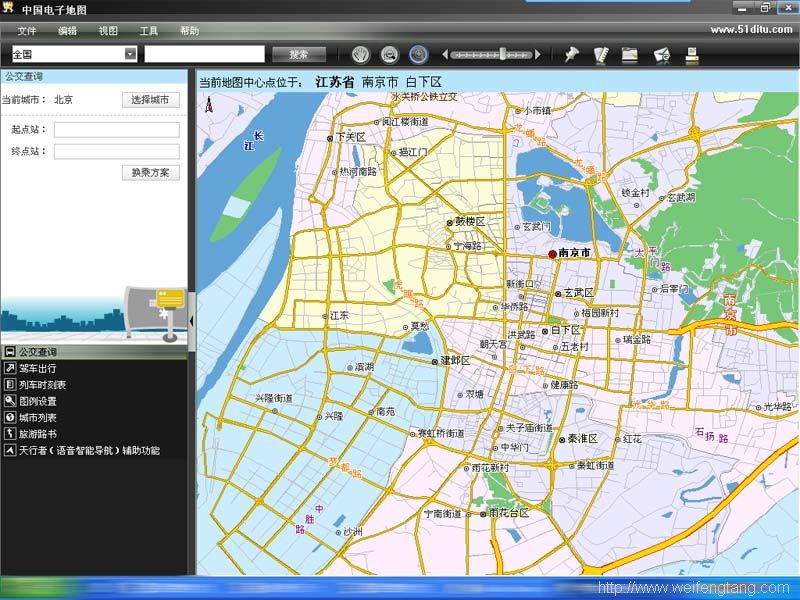Open the 帮助 menu
800x600 pixels.
[189, 31]
